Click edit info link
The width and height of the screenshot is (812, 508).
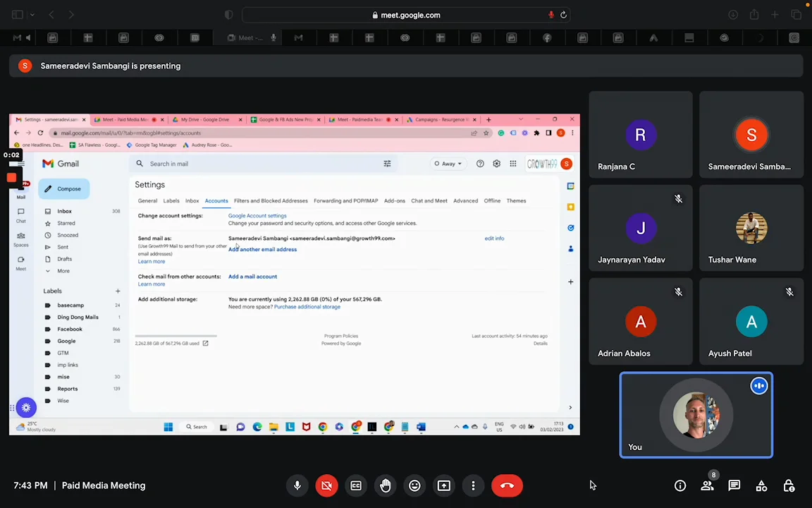[494, 238]
